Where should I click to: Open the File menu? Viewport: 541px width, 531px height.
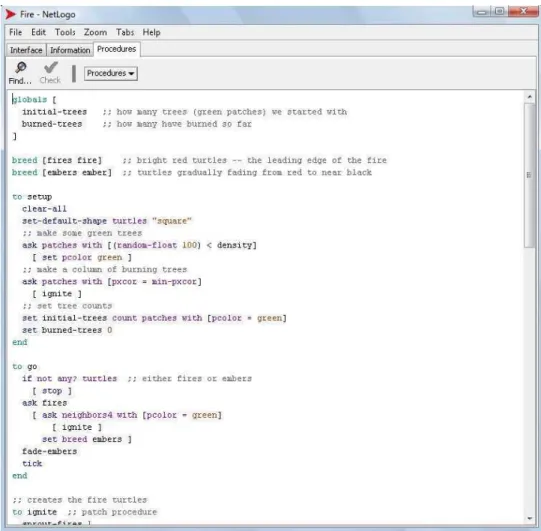point(16,32)
